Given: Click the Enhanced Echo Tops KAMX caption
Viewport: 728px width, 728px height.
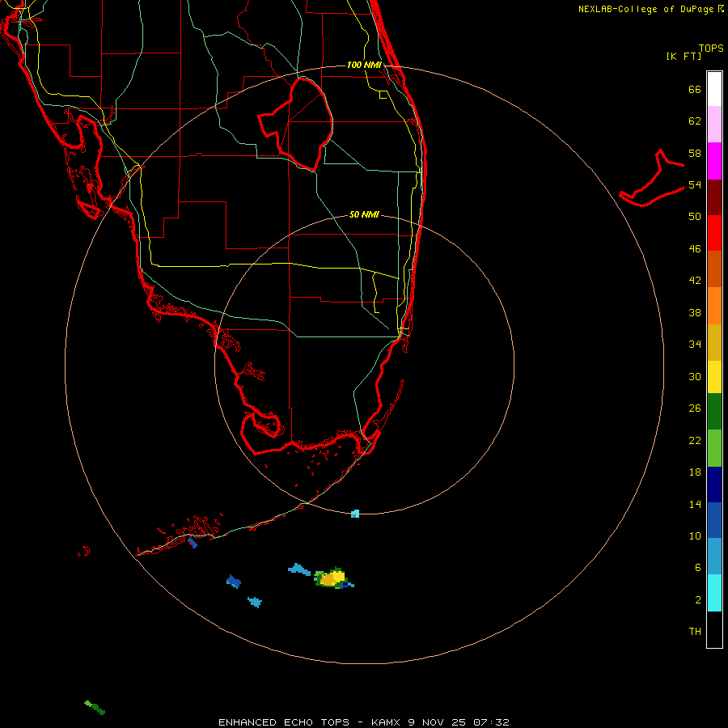Looking at the screenshot, I should point(364,722).
